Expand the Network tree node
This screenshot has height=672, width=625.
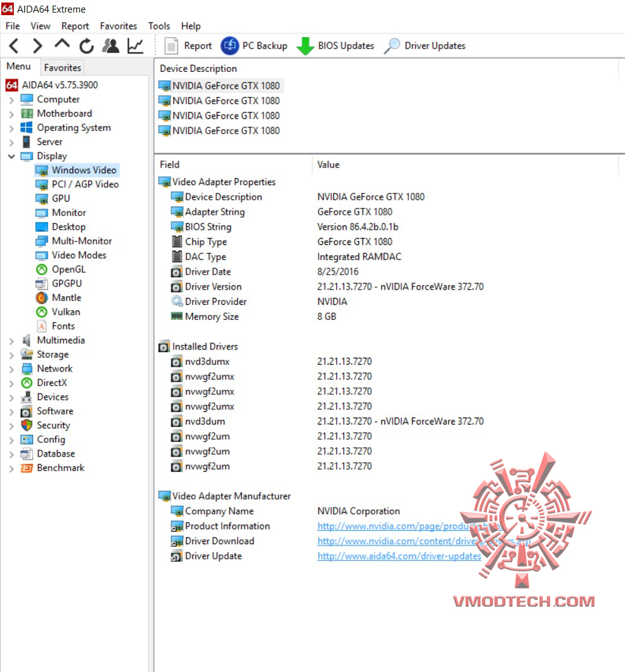point(11,369)
